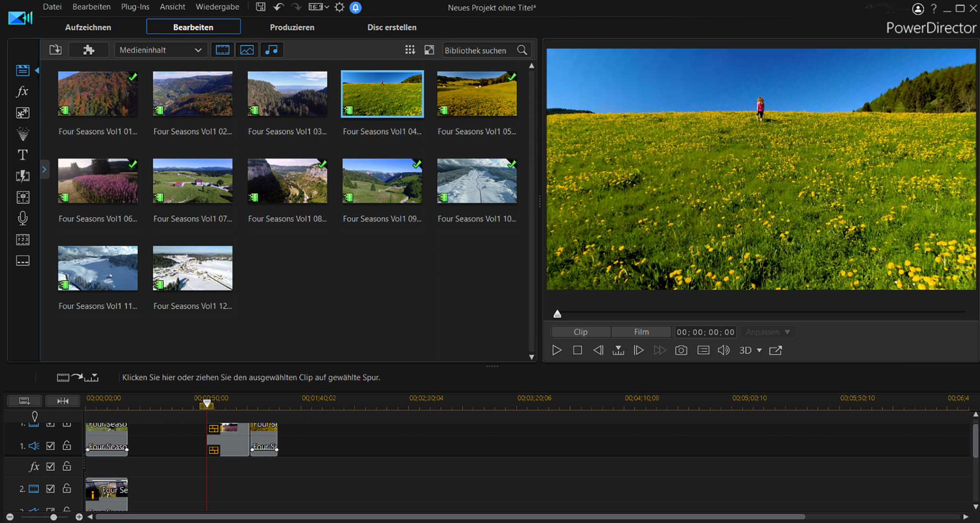Image resolution: width=980 pixels, height=523 pixels.
Task: Click the save project icon
Action: click(260, 7)
